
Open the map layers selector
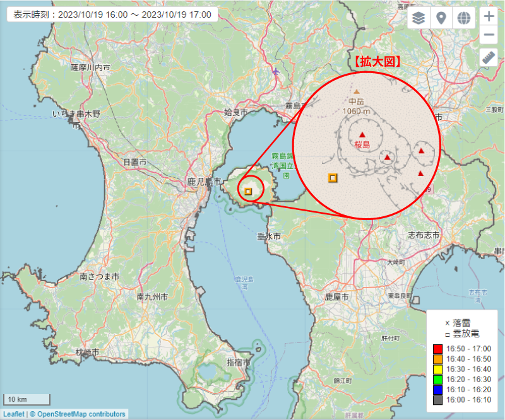[x=418, y=18]
